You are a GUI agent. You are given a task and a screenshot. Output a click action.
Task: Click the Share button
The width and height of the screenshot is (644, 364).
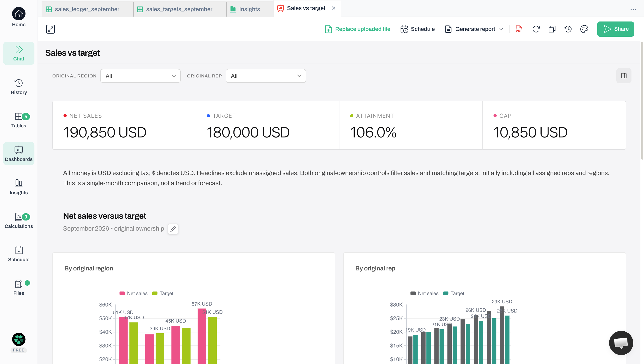[616, 29]
